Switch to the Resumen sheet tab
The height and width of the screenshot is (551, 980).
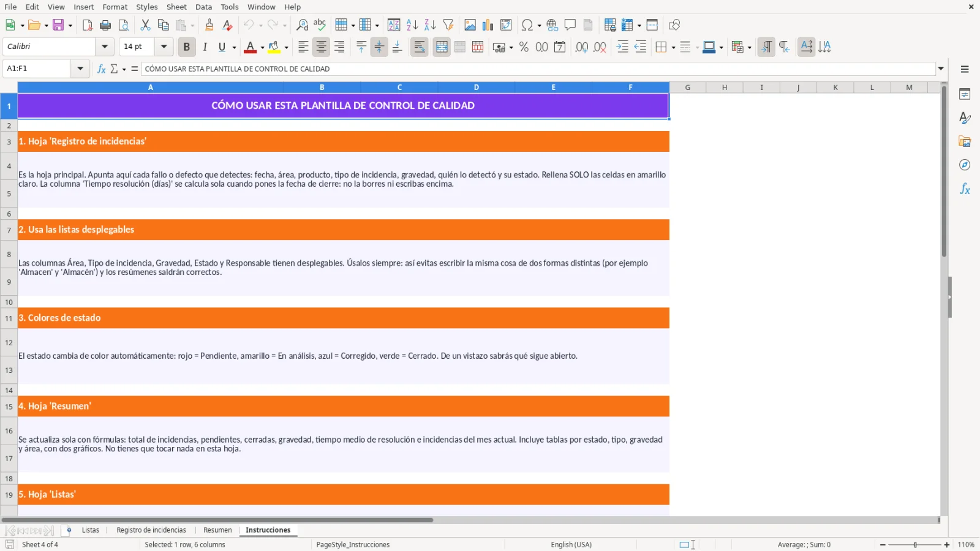[217, 530]
